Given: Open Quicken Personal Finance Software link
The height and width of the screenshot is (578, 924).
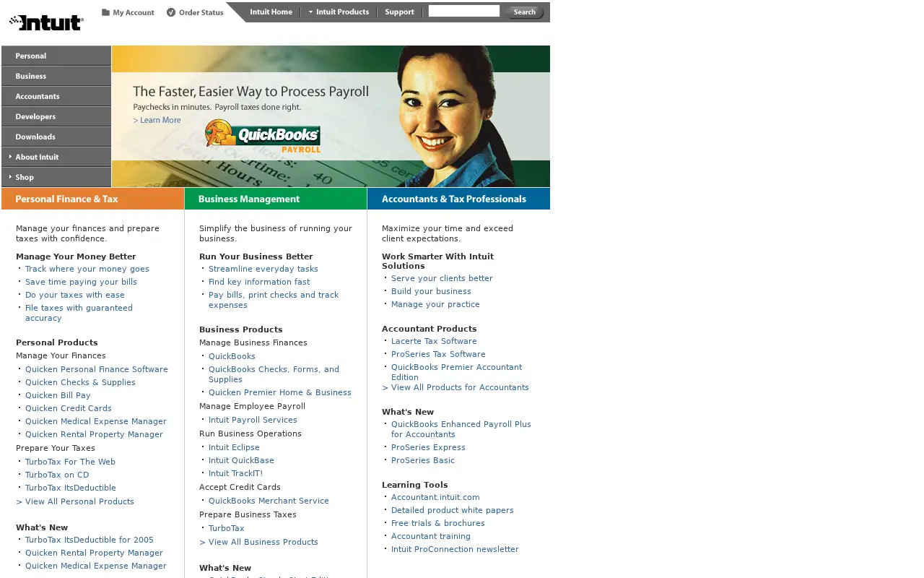Looking at the screenshot, I should 97,369.
